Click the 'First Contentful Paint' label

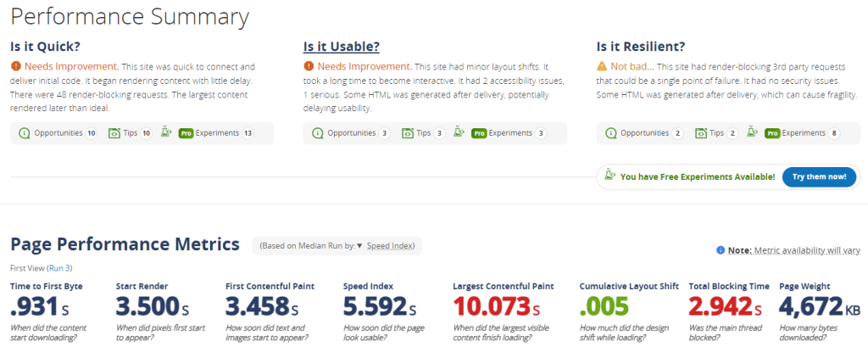(x=270, y=287)
